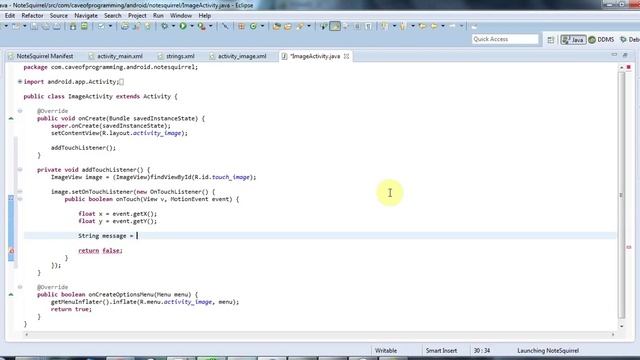Click the red error square atop overview ruler
Image resolution: width=640 pixels, height=360 pixels.
pos(629,67)
